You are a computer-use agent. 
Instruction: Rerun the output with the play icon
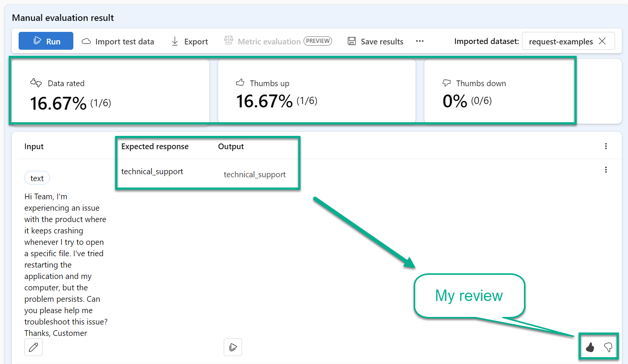tap(233, 347)
